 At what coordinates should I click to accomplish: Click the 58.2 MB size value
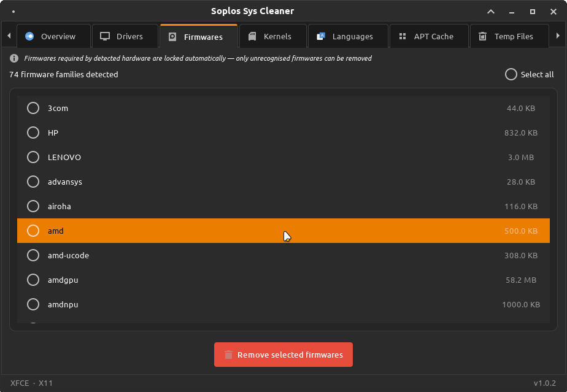tap(521, 280)
